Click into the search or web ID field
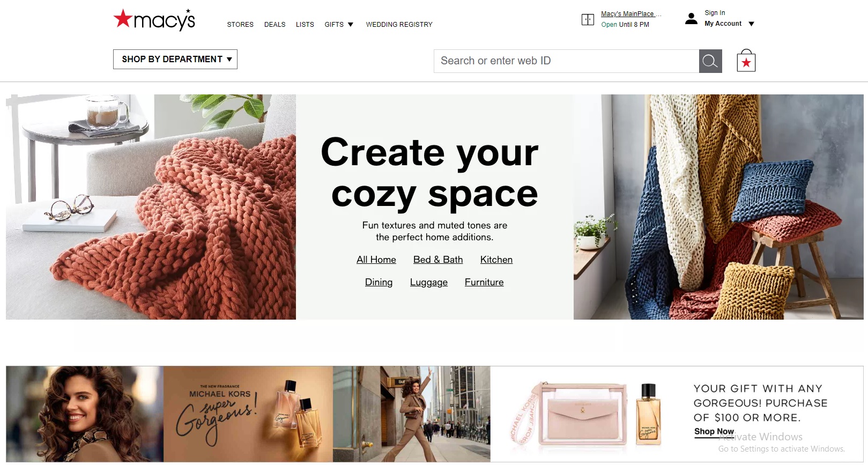Viewport: 868px width, 465px height. pos(566,61)
